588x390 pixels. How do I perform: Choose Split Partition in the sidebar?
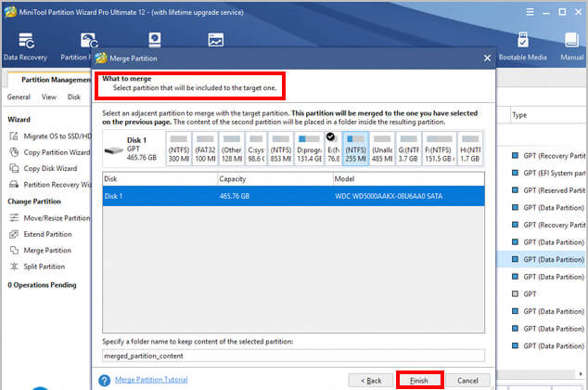pyautogui.click(x=37, y=266)
